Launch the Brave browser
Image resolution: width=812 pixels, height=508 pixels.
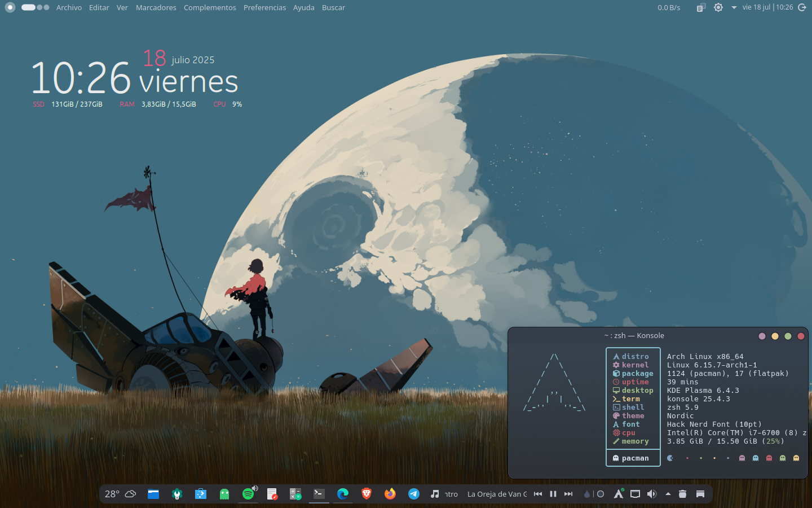pos(367,494)
